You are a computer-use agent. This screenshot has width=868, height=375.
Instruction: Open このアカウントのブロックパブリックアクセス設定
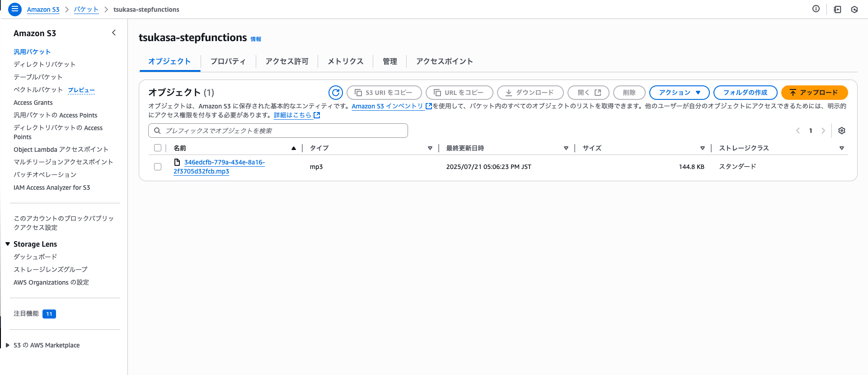[x=64, y=223]
